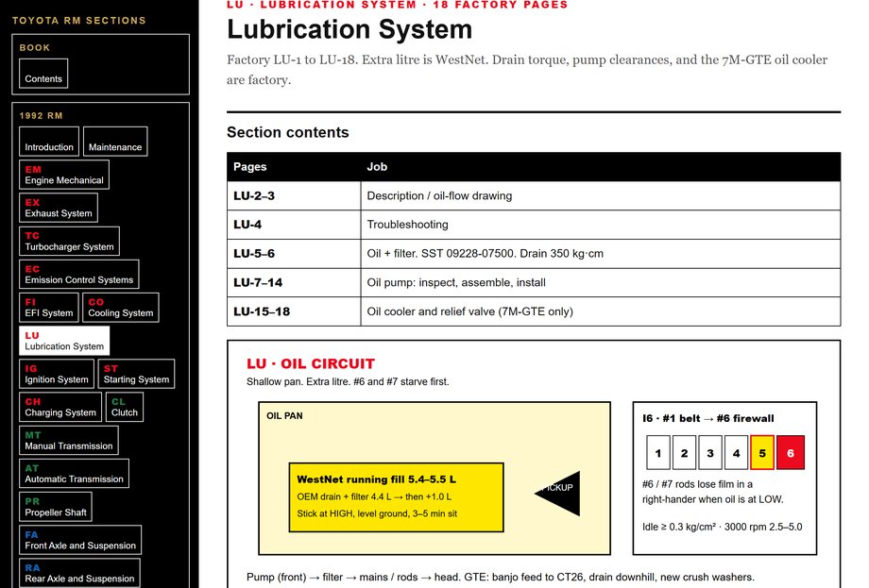This screenshot has height=588, width=869.
Task: Navigate to MT Manual Transmission
Action: pos(69,441)
